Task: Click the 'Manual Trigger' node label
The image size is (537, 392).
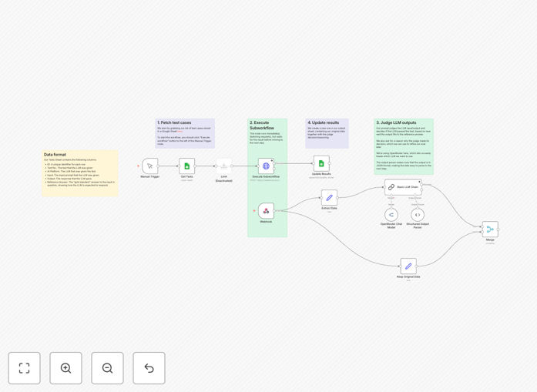Action: point(150,176)
